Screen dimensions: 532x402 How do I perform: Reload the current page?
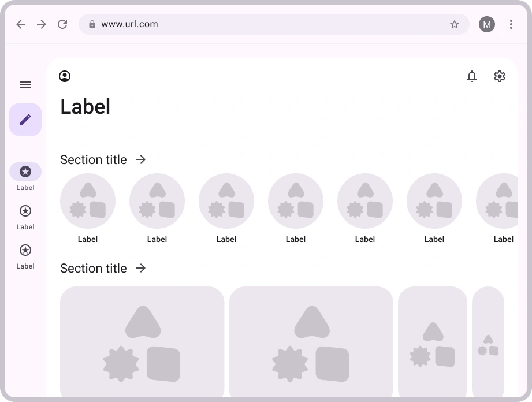pos(62,24)
